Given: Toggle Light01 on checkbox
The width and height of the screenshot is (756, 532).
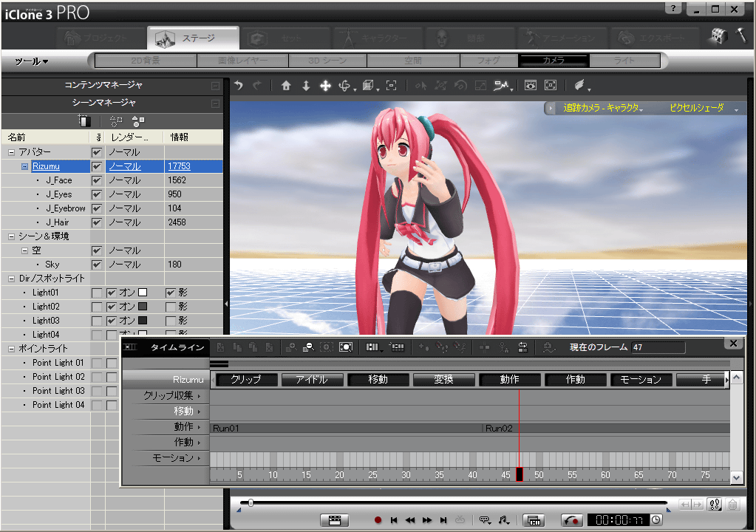Looking at the screenshot, I should [112, 293].
